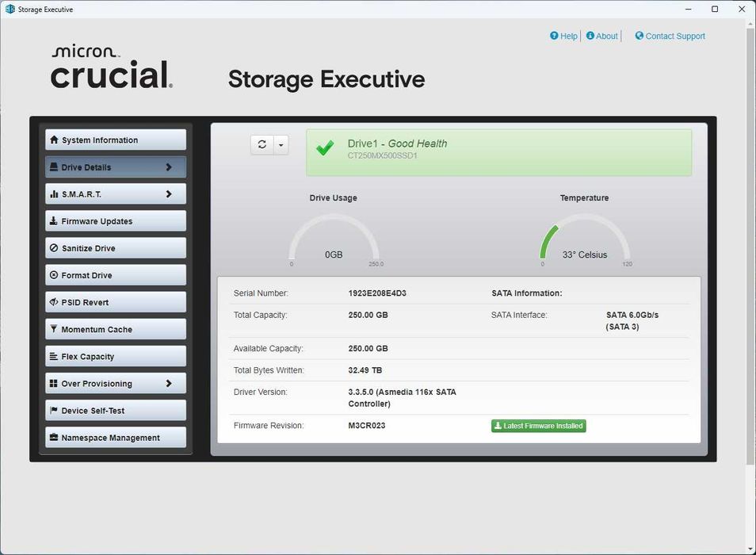The width and height of the screenshot is (756, 555).
Task: Click the Contact Support link
Action: (675, 36)
